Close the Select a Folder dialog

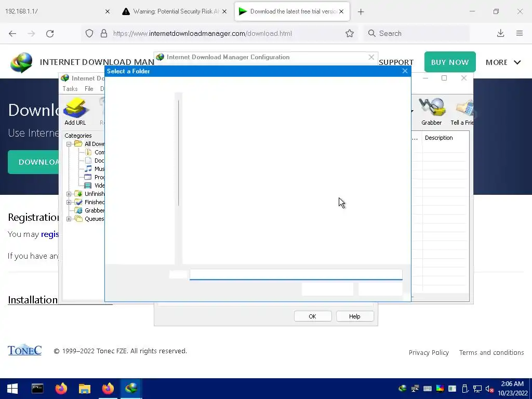click(405, 71)
